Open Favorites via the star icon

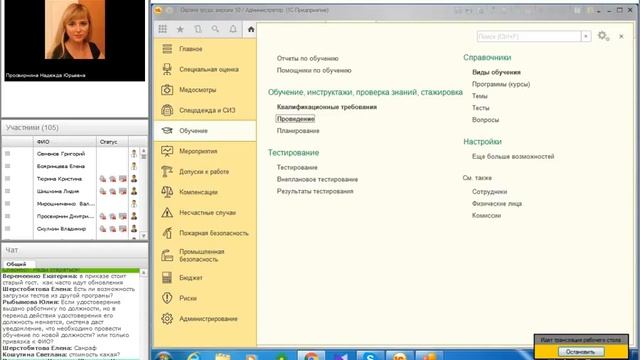pos(180,29)
